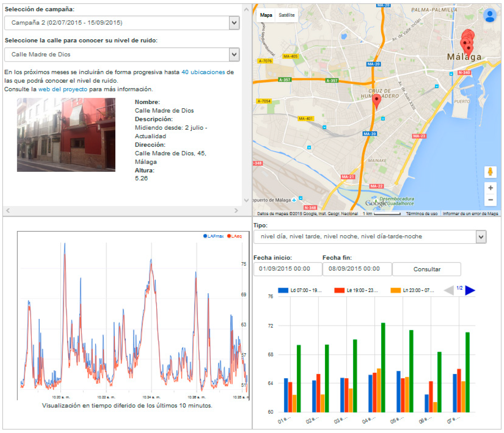Click the Ln 23:00 orange legend swatch
504x433 pixels.
tap(396, 290)
